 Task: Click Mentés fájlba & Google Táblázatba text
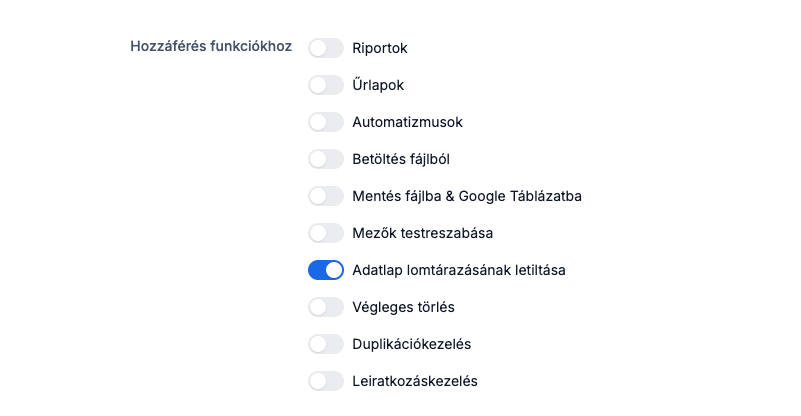click(x=467, y=196)
